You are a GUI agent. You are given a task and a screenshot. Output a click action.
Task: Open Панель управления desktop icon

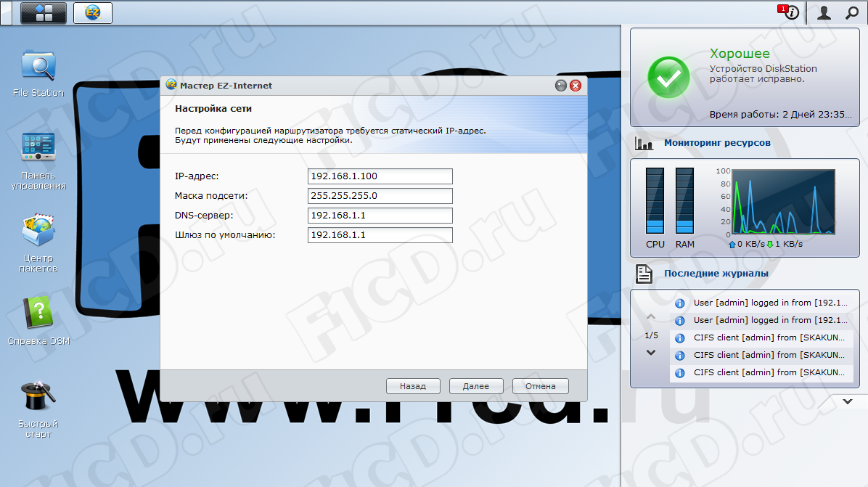point(38,161)
